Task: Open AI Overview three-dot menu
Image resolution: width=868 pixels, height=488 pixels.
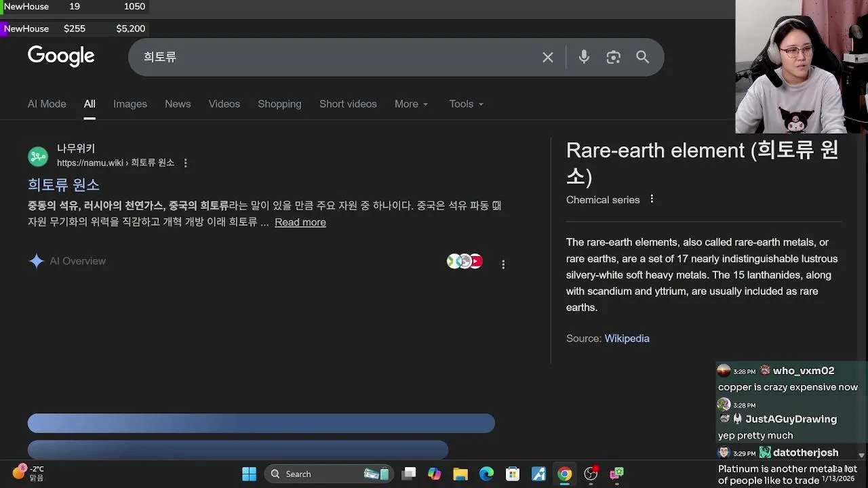Action: click(503, 264)
